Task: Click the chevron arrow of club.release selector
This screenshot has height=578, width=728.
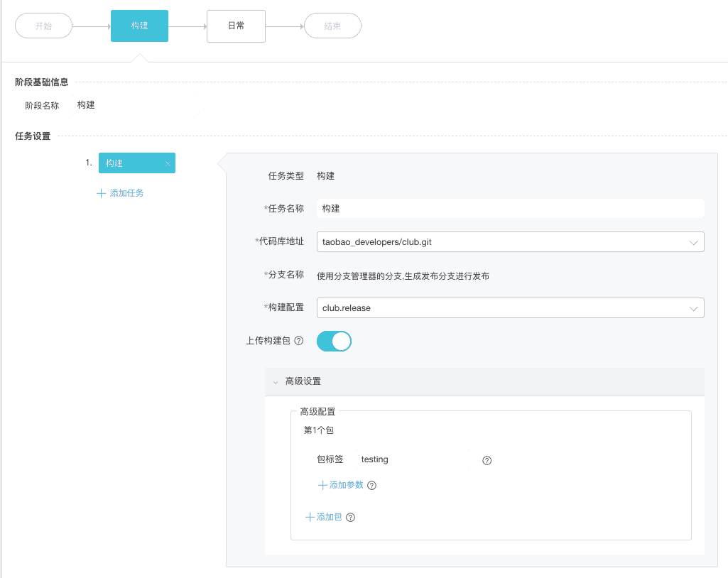Action: (x=694, y=308)
